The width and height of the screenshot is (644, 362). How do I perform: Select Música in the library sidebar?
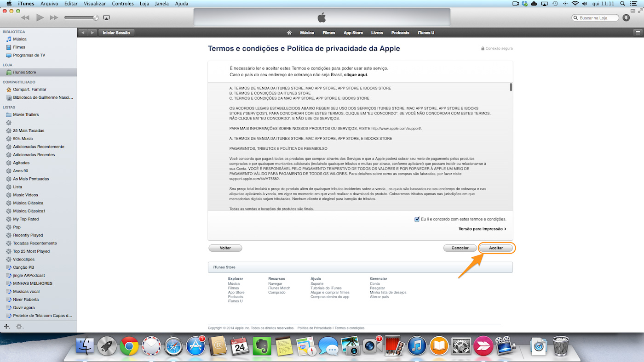[x=38, y=39]
